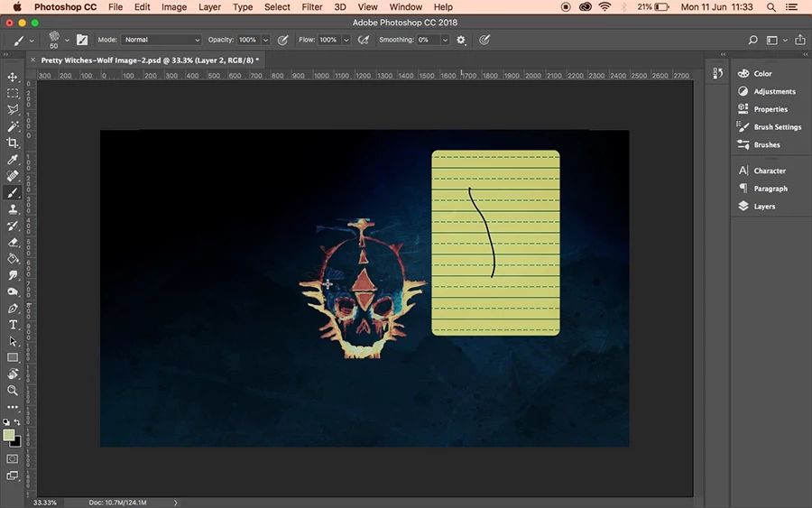Open the Adjustments panel

774,91
